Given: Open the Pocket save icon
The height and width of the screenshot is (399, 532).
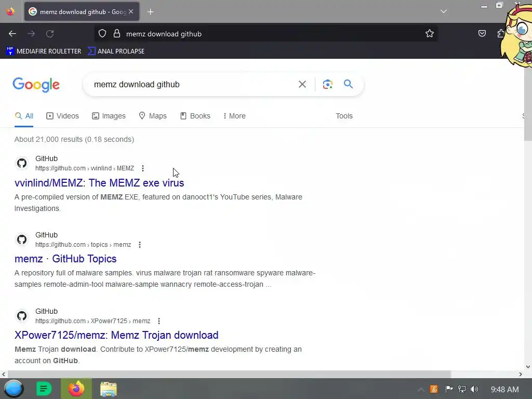Looking at the screenshot, I should 482,33.
